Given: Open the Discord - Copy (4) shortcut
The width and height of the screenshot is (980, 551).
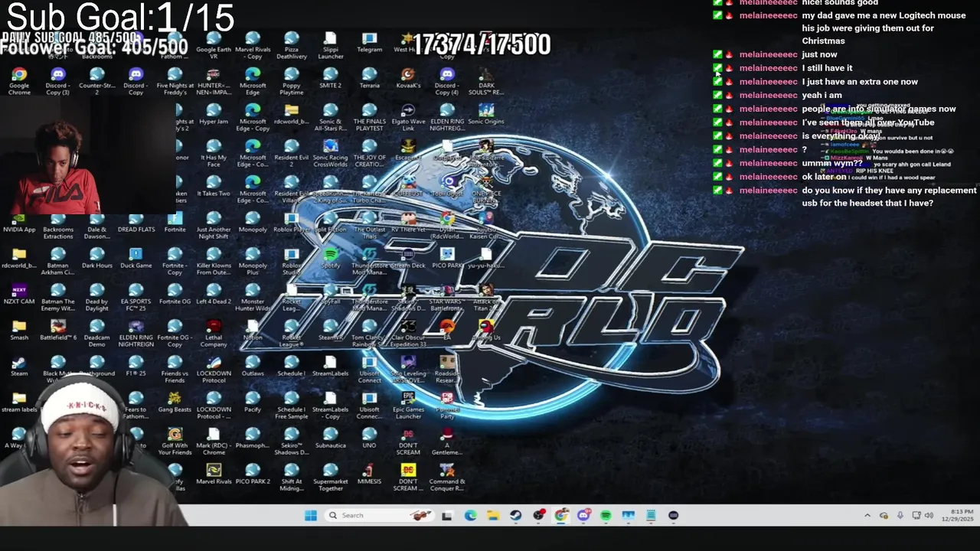Looking at the screenshot, I should 447,80.
